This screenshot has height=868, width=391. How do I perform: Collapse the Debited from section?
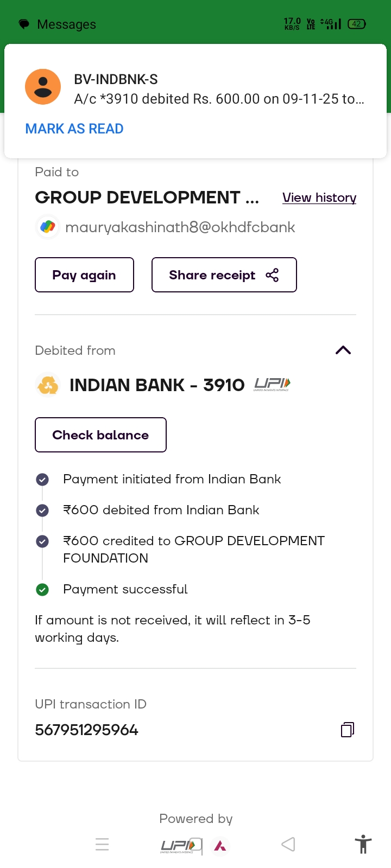(x=343, y=350)
